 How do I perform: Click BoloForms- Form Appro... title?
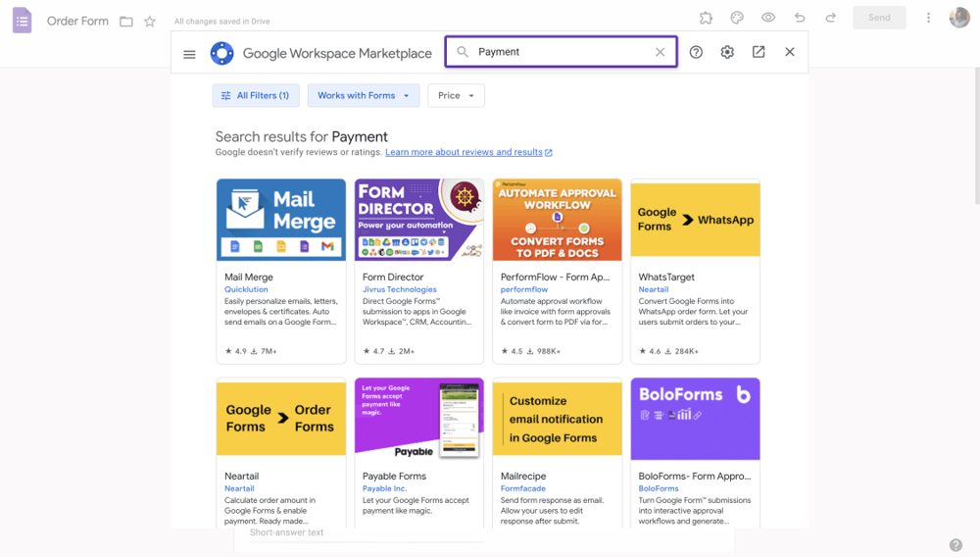coord(695,476)
